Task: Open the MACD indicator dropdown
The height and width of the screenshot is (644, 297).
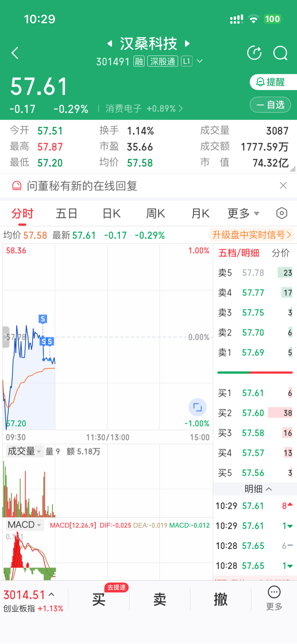Action: coord(24,525)
